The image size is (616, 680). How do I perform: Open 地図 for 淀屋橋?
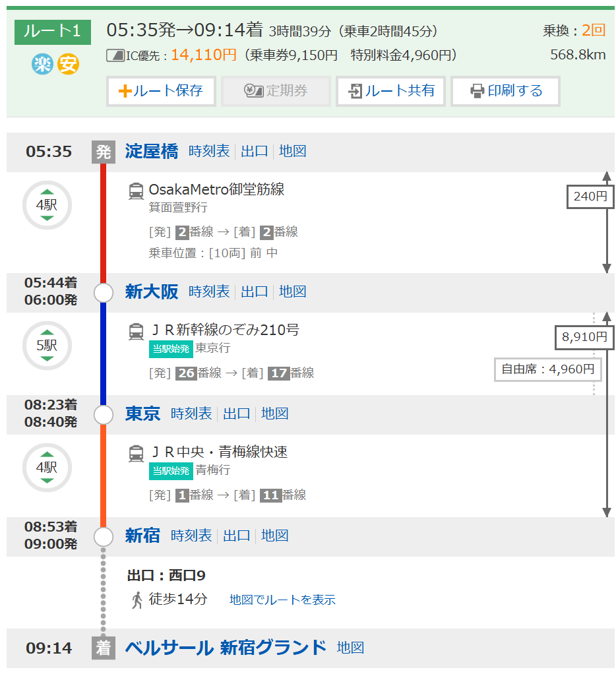(x=292, y=151)
